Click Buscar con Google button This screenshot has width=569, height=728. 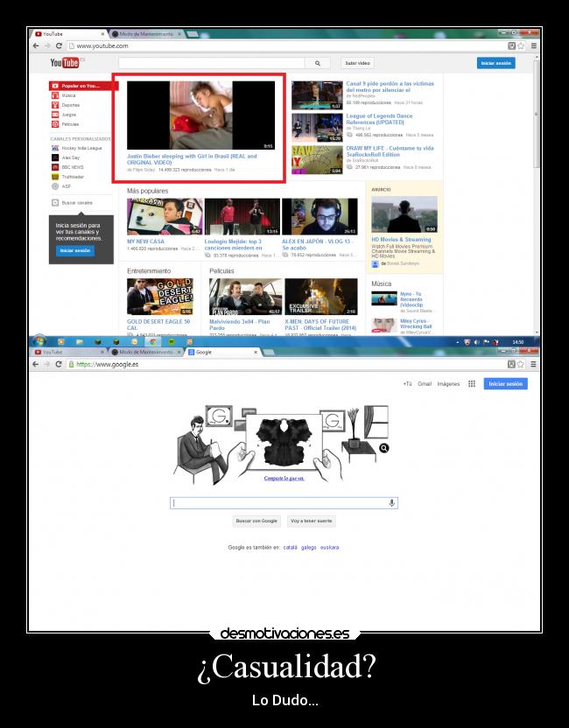(x=256, y=521)
